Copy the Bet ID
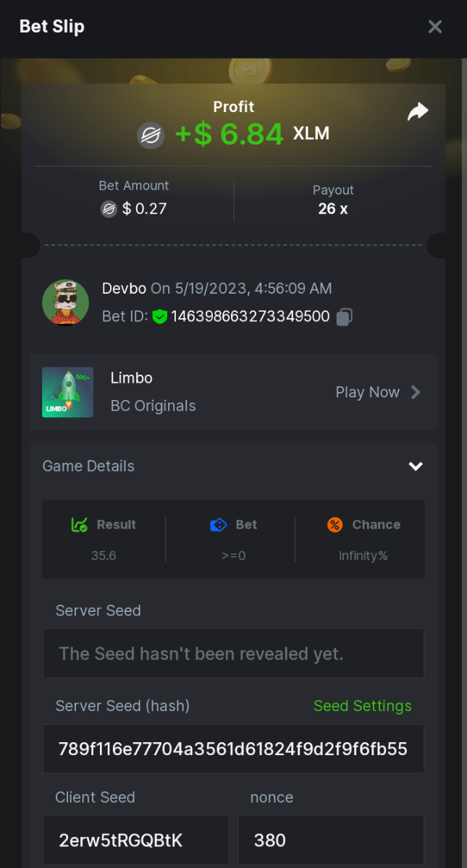 point(345,317)
